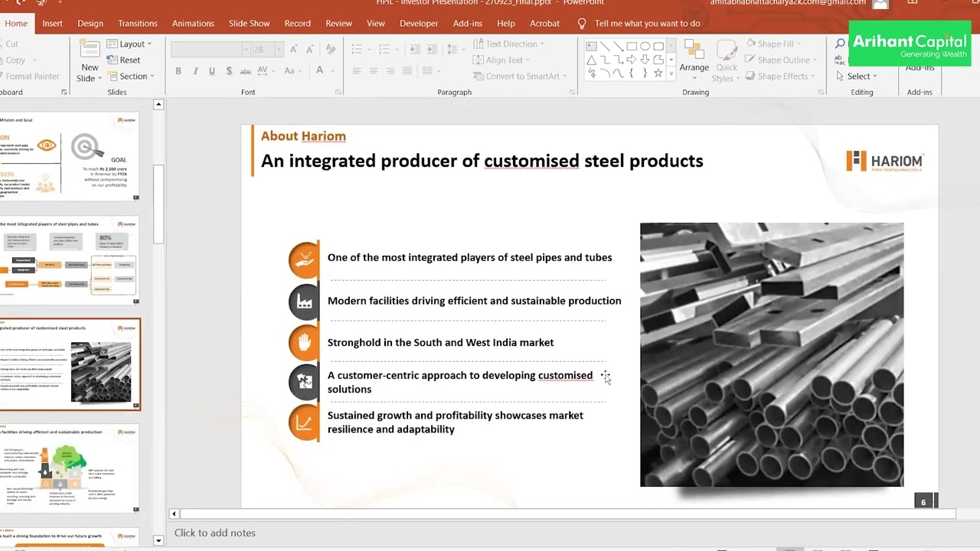The width and height of the screenshot is (980, 551).
Task: Click the Text Shadow icon
Action: pos(229,71)
